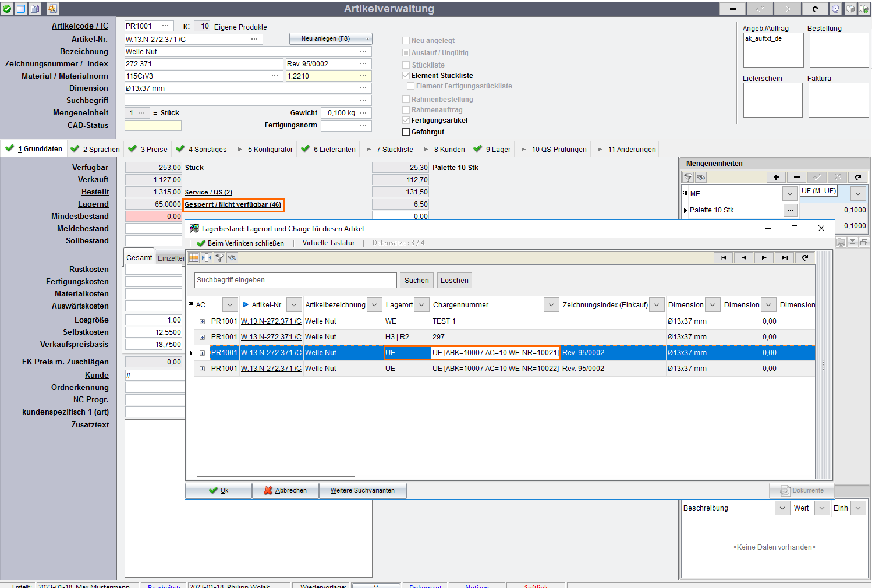Open the Lagerort column filter dropdown
This screenshot has width=872, height=588.
pyautogui.click(x=422, y=305)
